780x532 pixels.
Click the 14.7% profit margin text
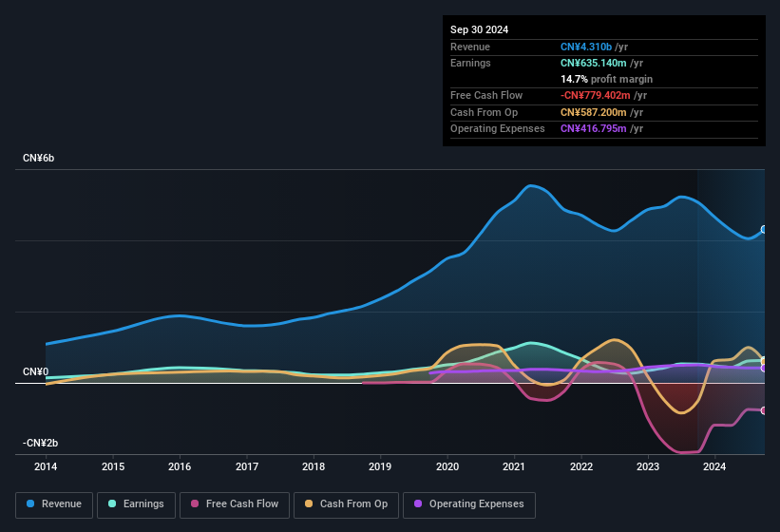(x=606, y=79)
